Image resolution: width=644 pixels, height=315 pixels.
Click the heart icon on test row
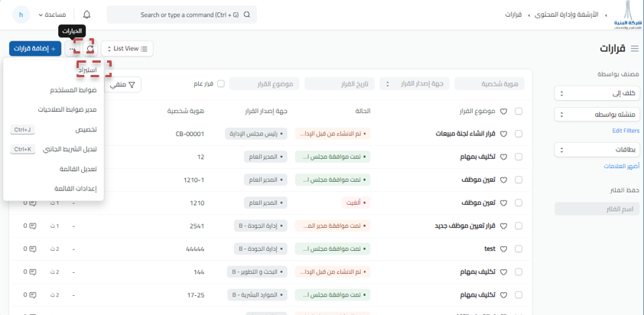click(x=503, y=249)
